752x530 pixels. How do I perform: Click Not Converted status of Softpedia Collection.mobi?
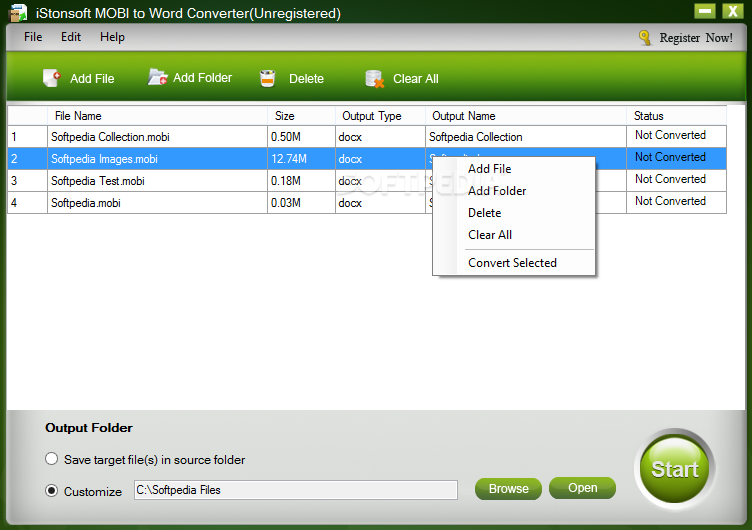point(676,136)
